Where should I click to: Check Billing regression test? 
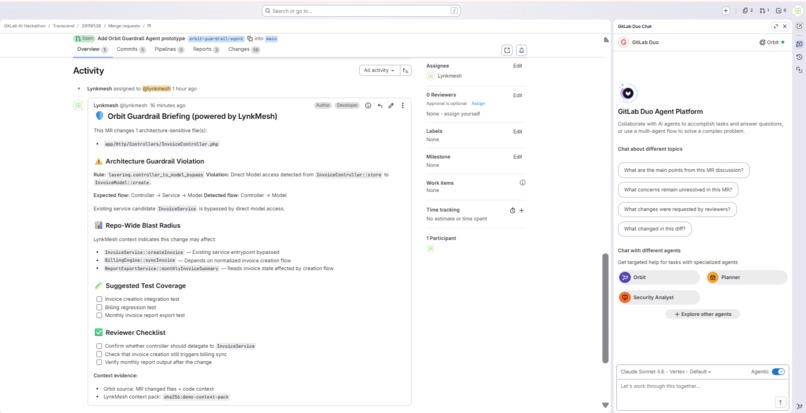(x=99, y=307)
